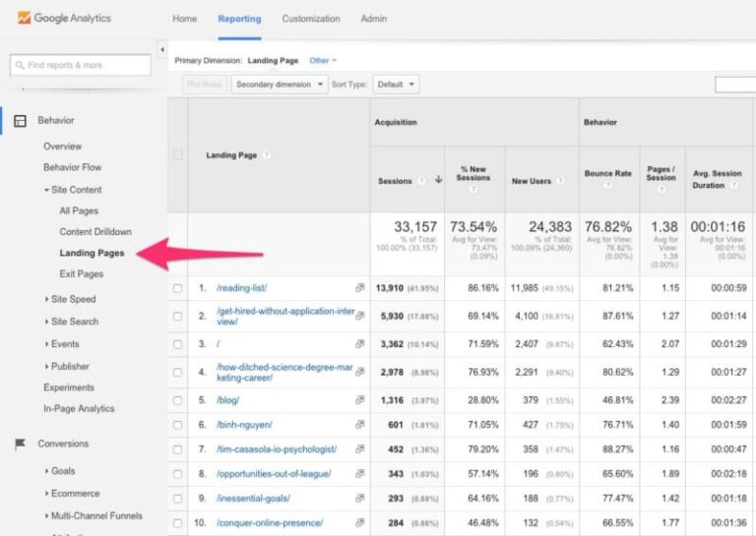Click the Behavior section icon in sidebar
The width and height of the screenshot is (756, 536).
[20, 121]
